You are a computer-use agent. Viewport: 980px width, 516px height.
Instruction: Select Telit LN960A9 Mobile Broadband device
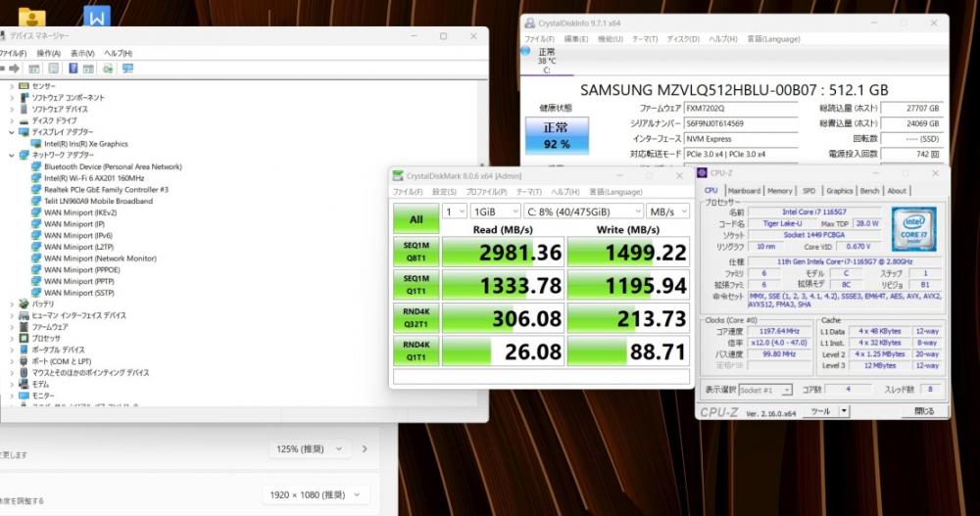click(98, 201)
